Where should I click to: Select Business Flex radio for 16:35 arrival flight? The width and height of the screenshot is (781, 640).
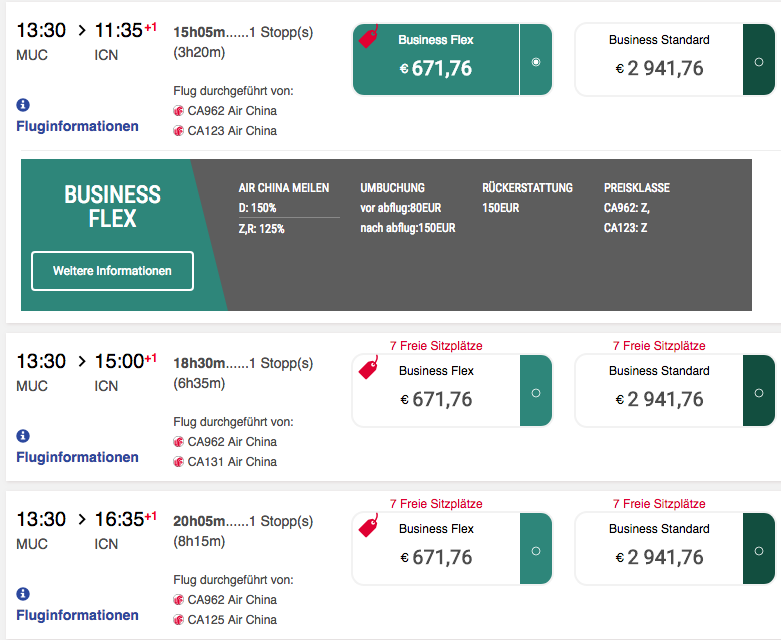point(536,550)
